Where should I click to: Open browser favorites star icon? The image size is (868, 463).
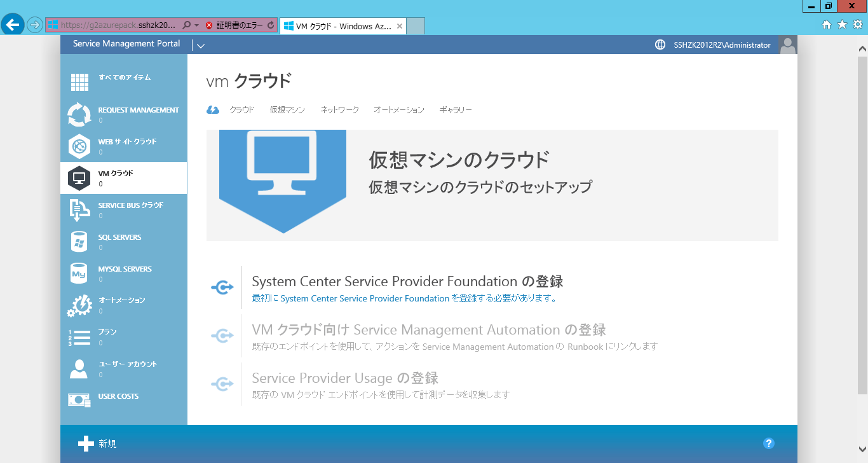[x=842, y=25]
